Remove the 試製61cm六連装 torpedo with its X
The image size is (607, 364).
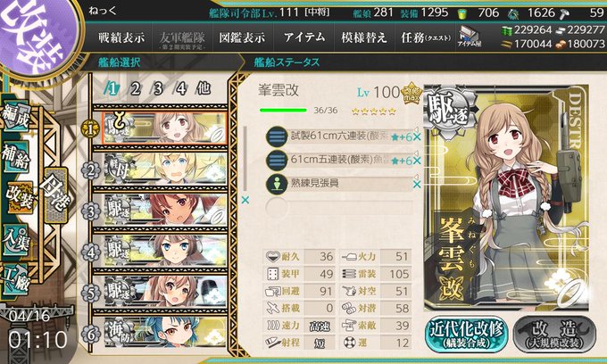coord(417,136)
